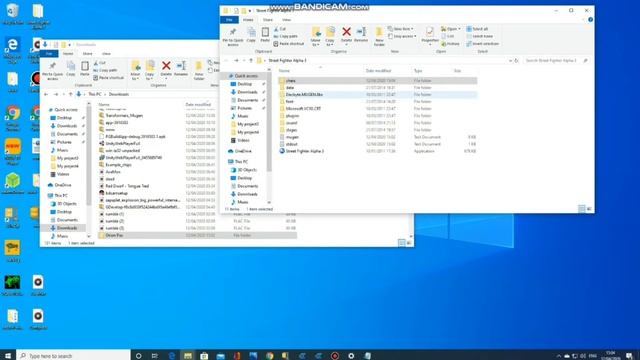
Task: Open Share tab in Downloads window
Action: click(x=87, y=53)
